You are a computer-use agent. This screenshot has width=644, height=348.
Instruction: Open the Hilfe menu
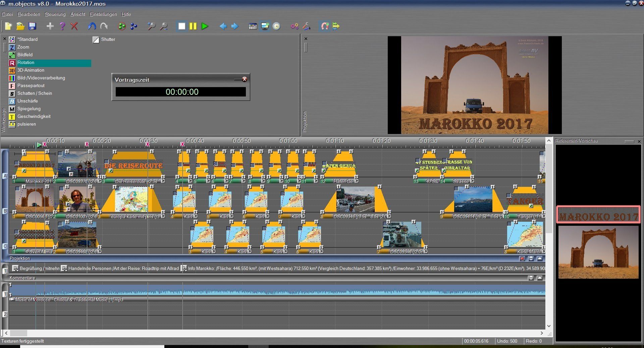point(126,14)
